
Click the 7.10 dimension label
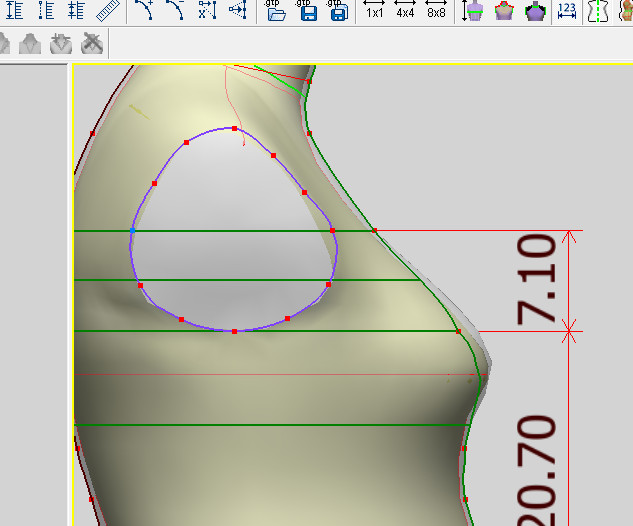pos(536,279)
